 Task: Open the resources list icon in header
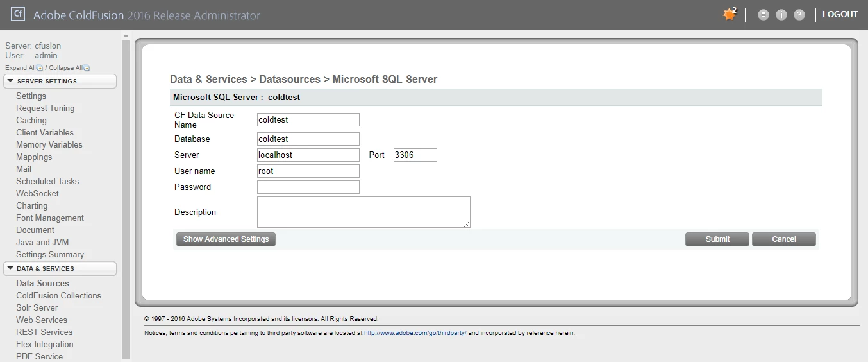tap(763, 15)
